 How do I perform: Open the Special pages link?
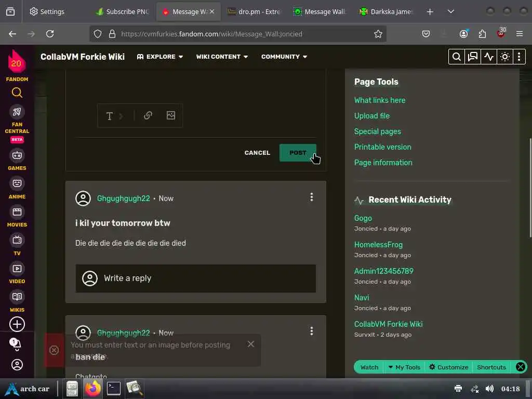click(x=377, y=131)
